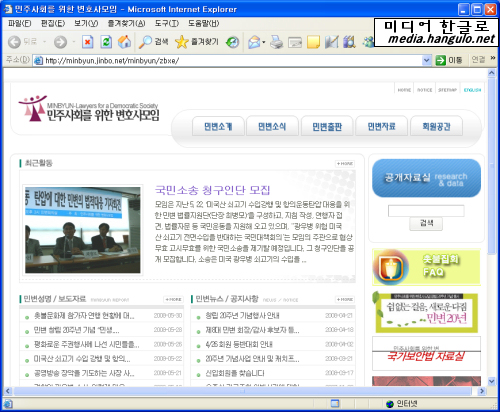Select the 민변출판 navigation tab
Image resolution: width=500 pixels, height=412 pixels.
point(327,126)
